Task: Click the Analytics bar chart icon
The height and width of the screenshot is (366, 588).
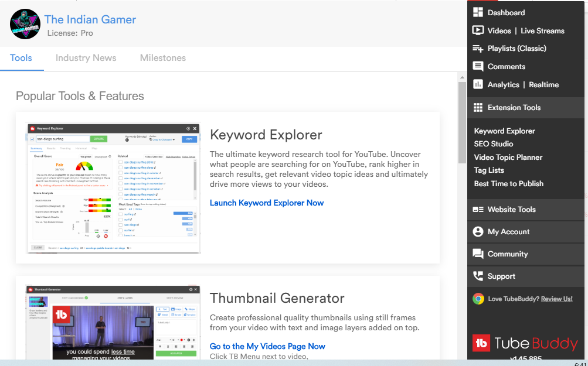Action: click(x=478, y=84)
